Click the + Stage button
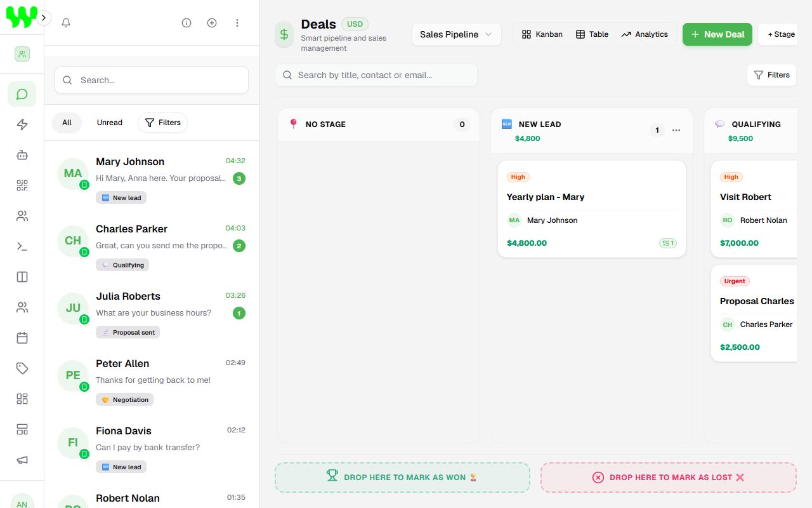 tap(778, 34)
